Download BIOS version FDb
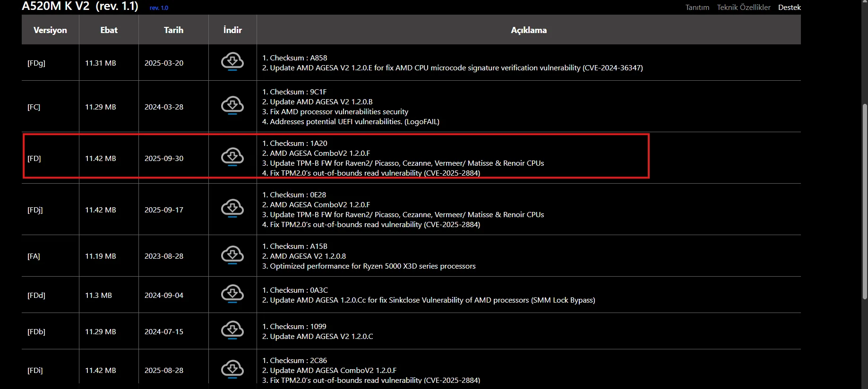 232,330
